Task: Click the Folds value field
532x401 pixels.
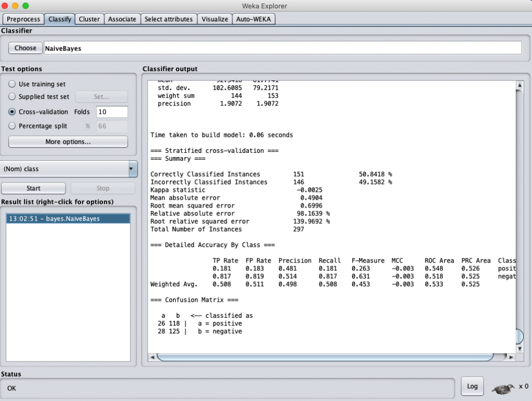Action: (112, 112)
